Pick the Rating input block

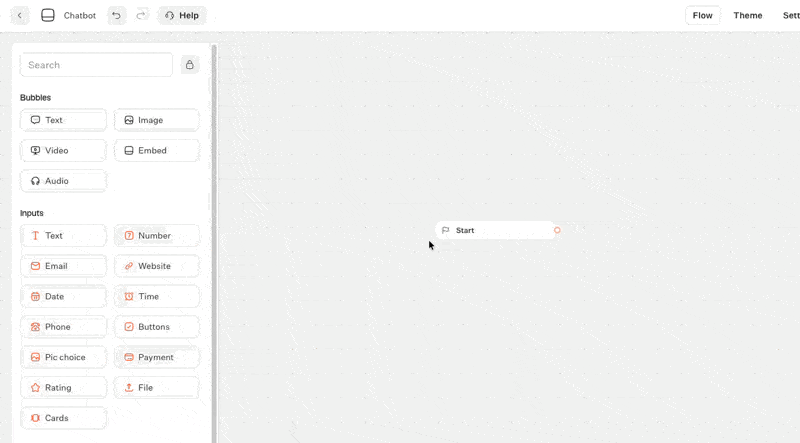[63, 388]
